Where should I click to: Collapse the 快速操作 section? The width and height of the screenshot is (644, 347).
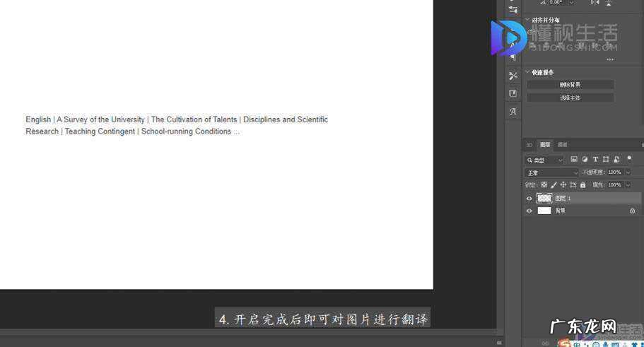(527, 72)
